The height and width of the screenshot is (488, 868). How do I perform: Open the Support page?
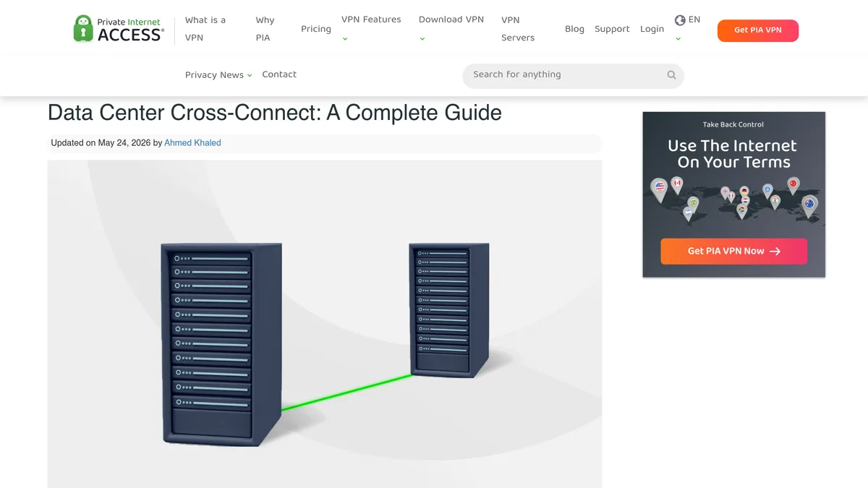pyautogui.click(x=612, y=29)
